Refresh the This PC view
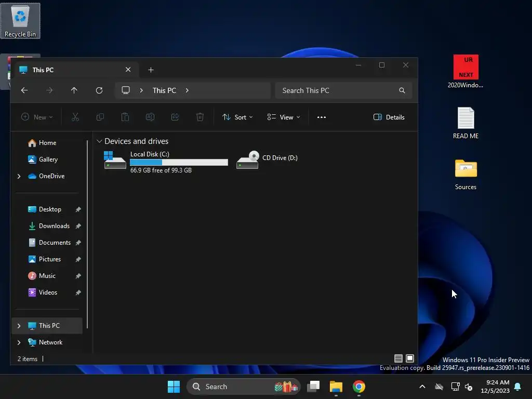The height and width of the screenshot is (399, 532). (99, 90)
